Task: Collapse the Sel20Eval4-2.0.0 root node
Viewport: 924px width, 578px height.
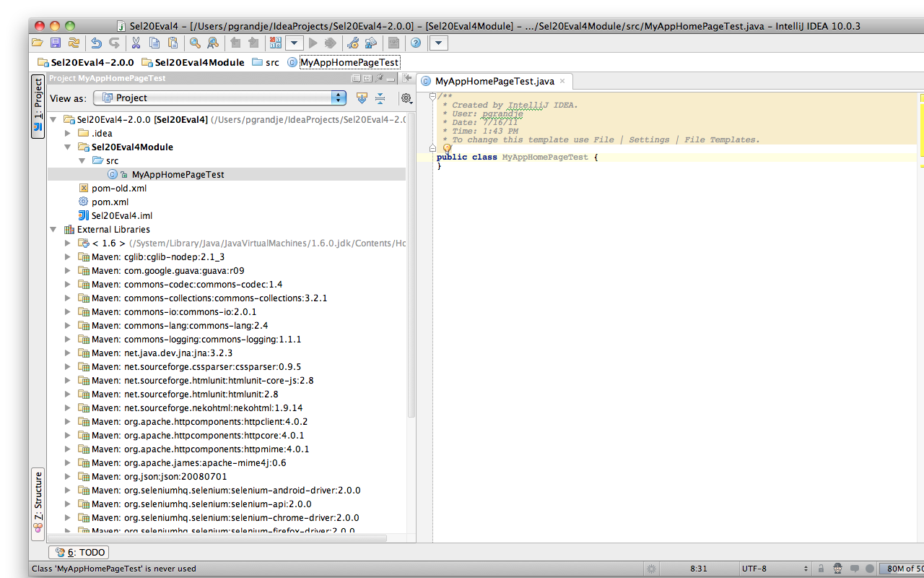Action: click(x=53, y=119)
